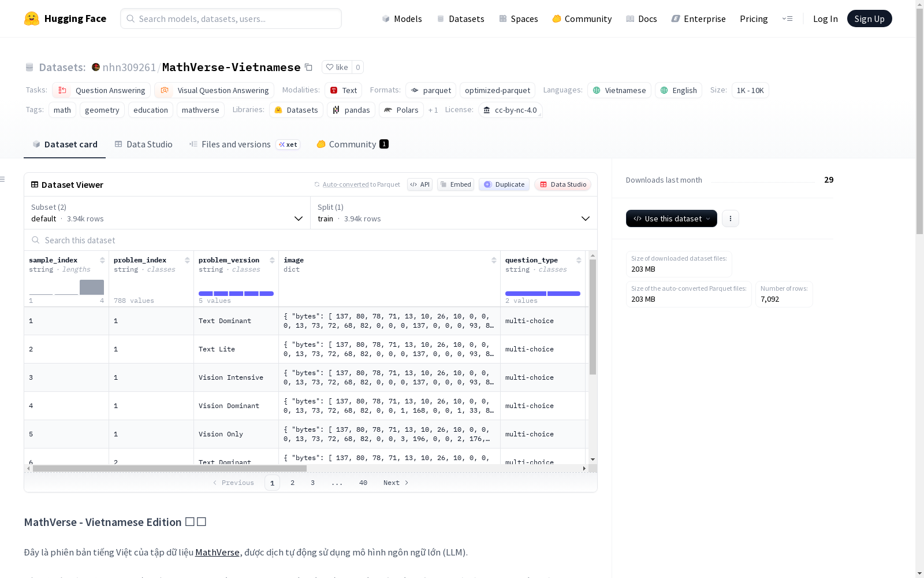This screenshot has width=924, height=578.
Task: Open Datasets in top navigation
Action: 460,18
